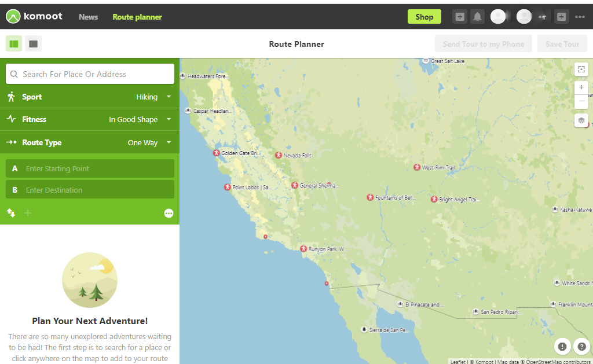Send Tour to my Phone
Viewport: 593px width, 364px height.
coord(484,44)
